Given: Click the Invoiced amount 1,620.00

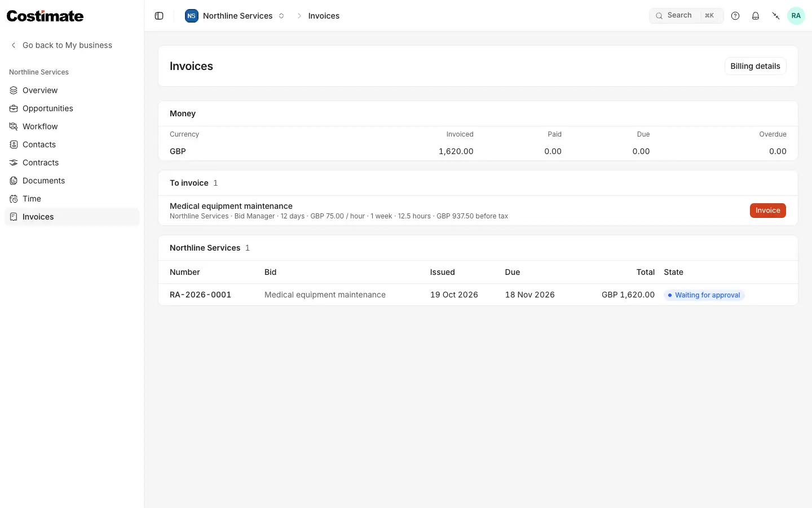Looking at the screenshot, I should 456,151.
